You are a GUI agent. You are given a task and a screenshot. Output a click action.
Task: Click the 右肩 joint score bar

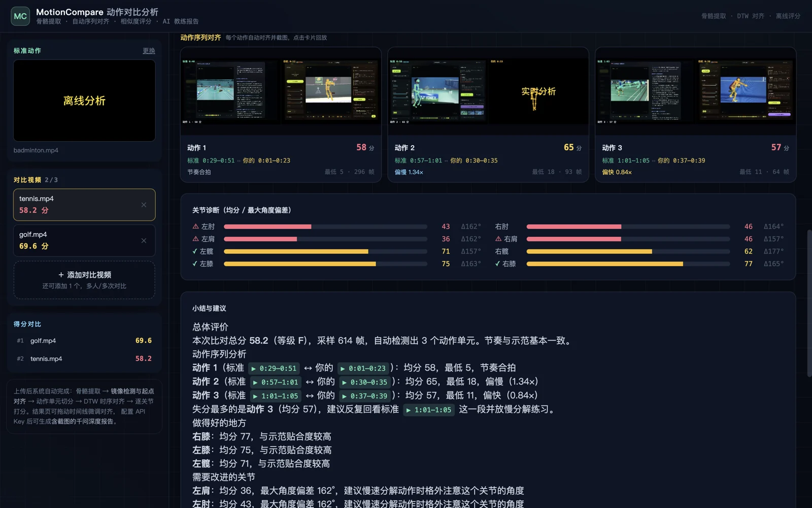(x=628, y=239)
